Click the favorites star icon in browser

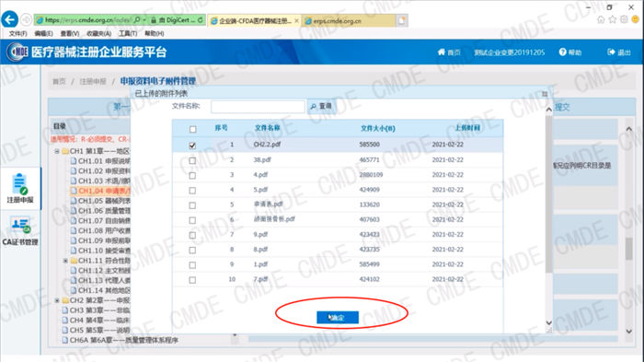coord(613,19)
